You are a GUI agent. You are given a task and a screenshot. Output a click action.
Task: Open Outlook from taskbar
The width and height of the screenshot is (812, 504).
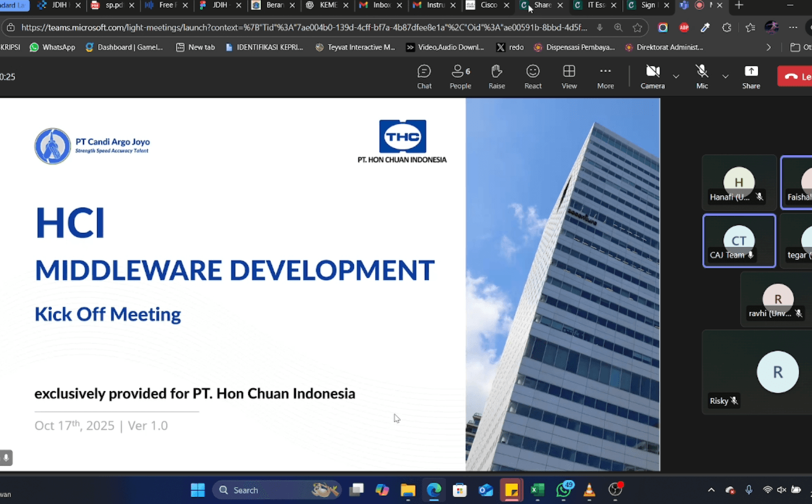coord(486,490)
